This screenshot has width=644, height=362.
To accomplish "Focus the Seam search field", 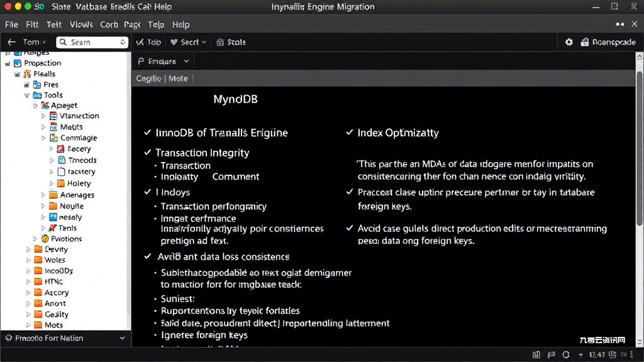I will click(x=92, y=42).
